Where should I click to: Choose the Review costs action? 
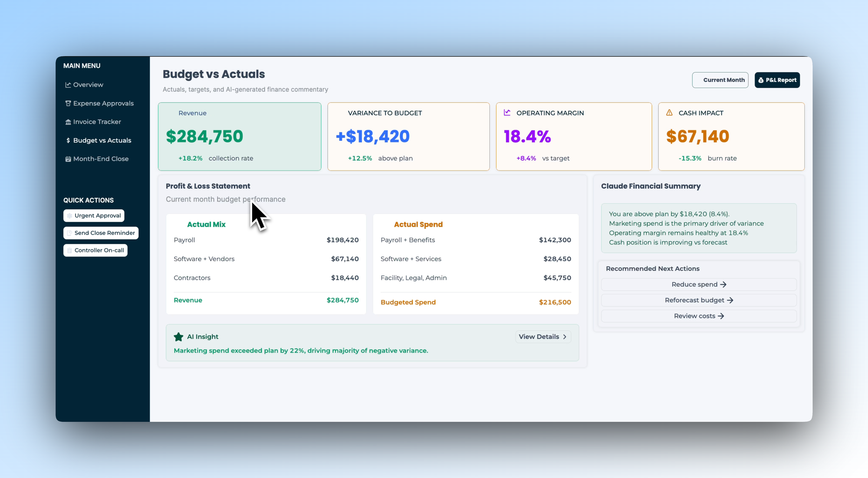[x=699, y=316]
